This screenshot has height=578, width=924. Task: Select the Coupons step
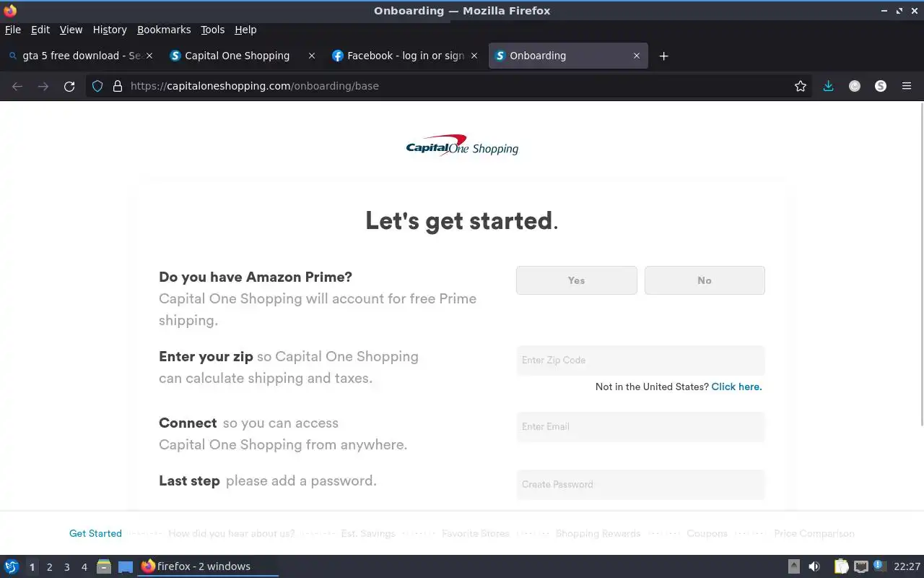707,533
